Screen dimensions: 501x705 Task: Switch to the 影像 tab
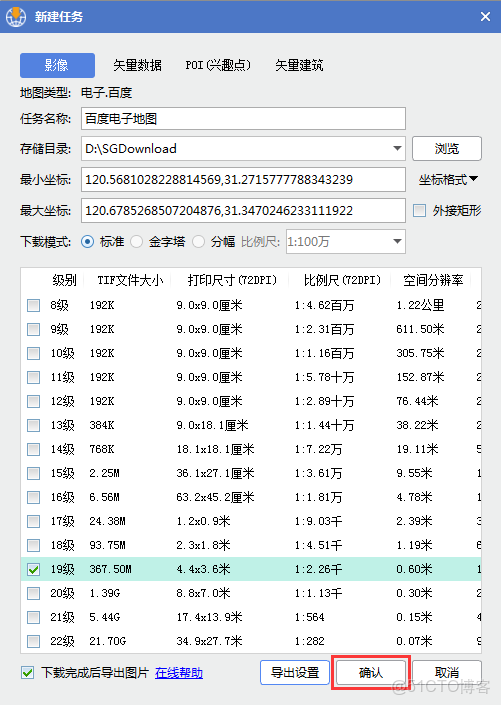point(57,65)
